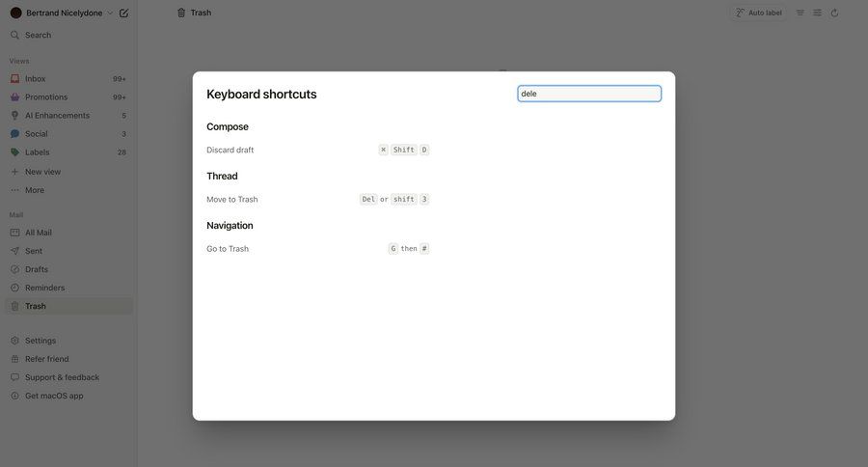
Task: Open the Drafts folder
Action: pyautogui.click(x=36, y=269)
